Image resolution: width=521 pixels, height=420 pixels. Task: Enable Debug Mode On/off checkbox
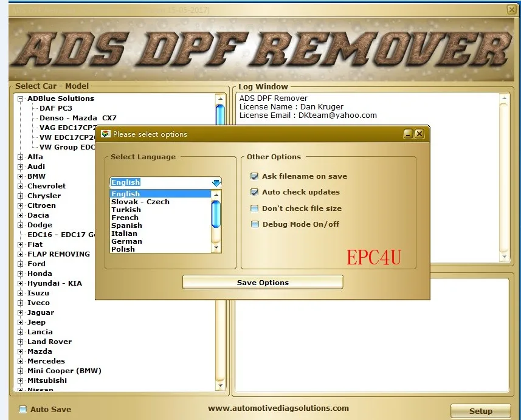(x=254, y=224)
